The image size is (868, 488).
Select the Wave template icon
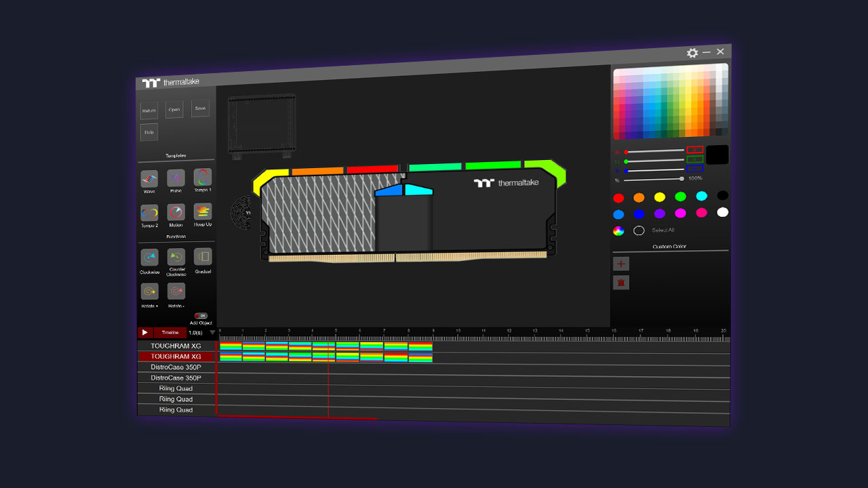[x=149, y=179]
